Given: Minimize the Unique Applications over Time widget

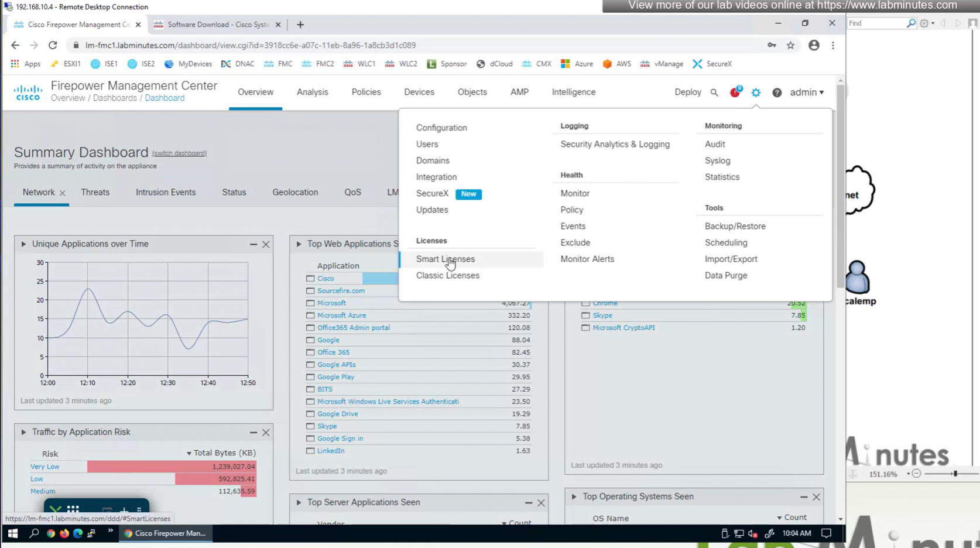Looking at the screenshot, I should coord(253,244).
